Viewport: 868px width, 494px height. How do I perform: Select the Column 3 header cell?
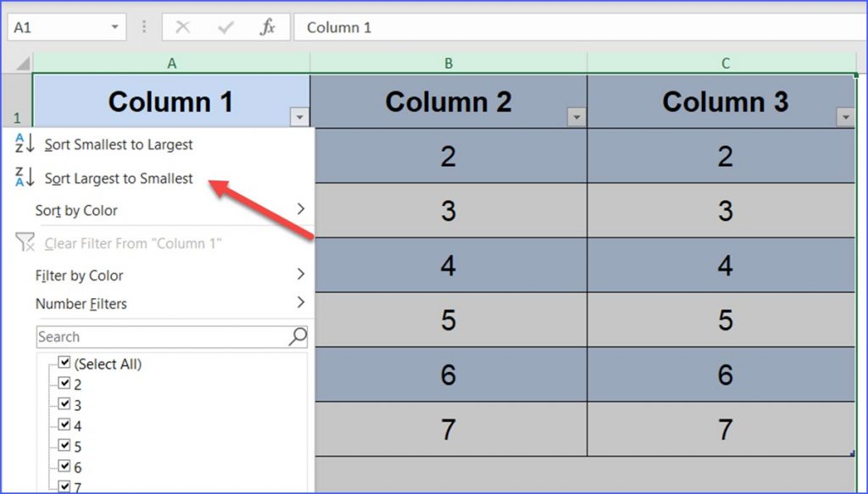pos(725,101)
